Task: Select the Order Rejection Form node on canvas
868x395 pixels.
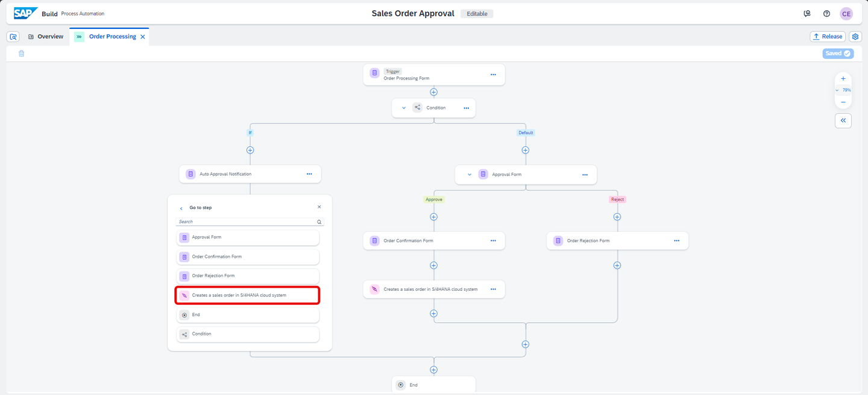Action: tap(617, 241)
